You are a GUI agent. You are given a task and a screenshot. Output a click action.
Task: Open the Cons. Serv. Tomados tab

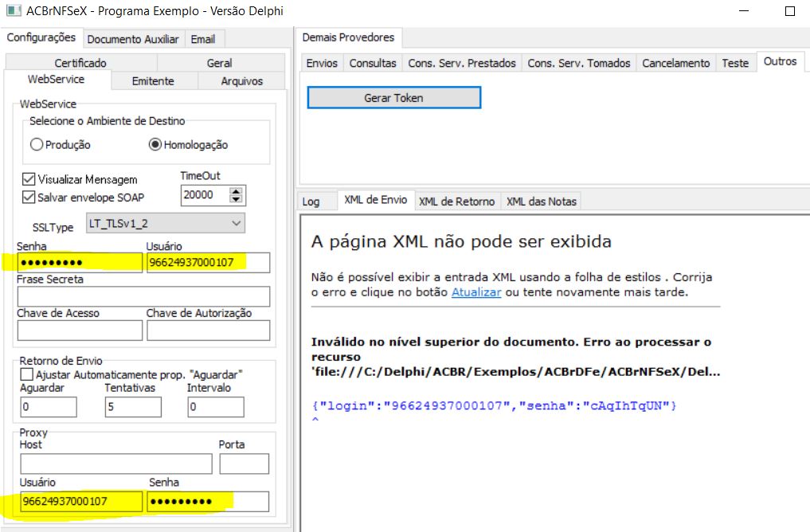click(x=578, y=63)
